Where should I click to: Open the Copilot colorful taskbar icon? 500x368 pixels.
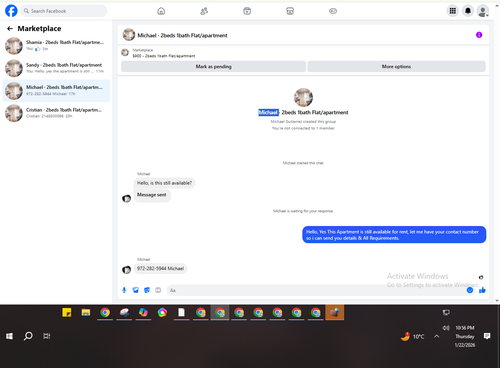[143, 313]
